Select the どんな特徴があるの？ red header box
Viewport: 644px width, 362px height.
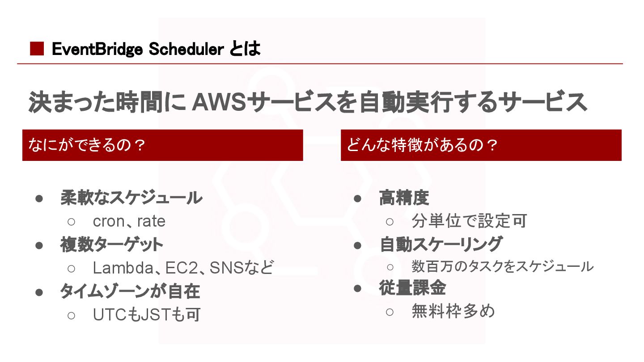(481, 145)
